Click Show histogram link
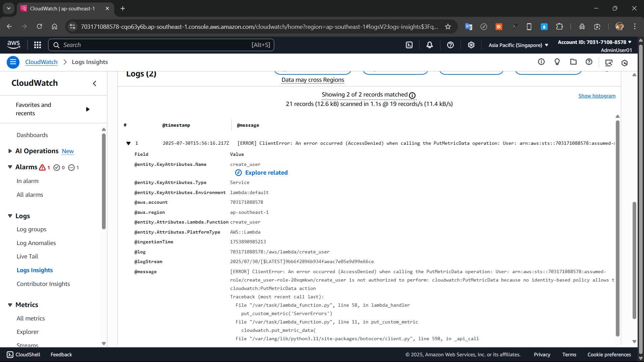 pyautogui.click(x=597, y=96)
